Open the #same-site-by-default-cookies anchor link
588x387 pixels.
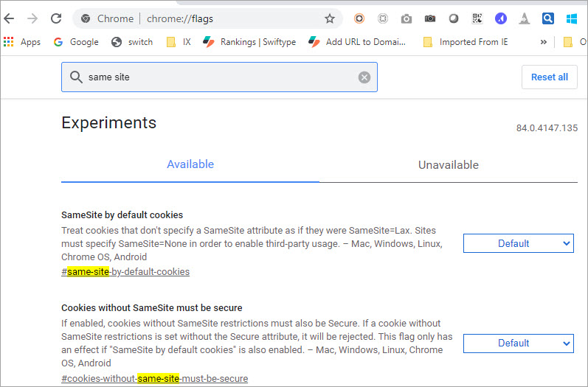pos(125,271)
